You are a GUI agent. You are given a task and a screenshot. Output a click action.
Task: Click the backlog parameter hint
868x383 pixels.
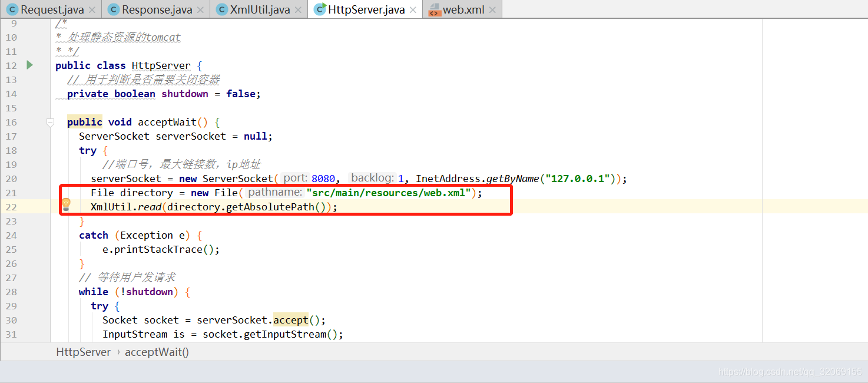pos(372,179)
